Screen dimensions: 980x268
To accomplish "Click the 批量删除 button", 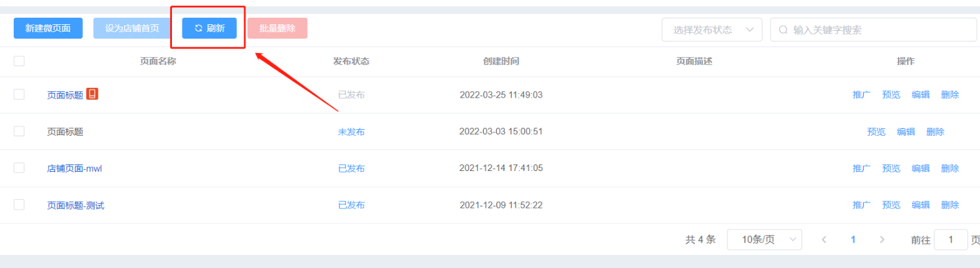I will tap(277, 28).
